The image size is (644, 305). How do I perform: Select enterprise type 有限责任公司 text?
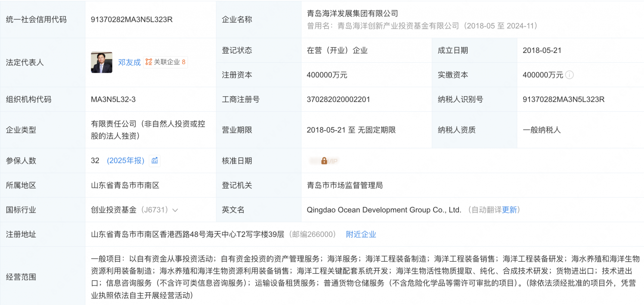[148, 130]
